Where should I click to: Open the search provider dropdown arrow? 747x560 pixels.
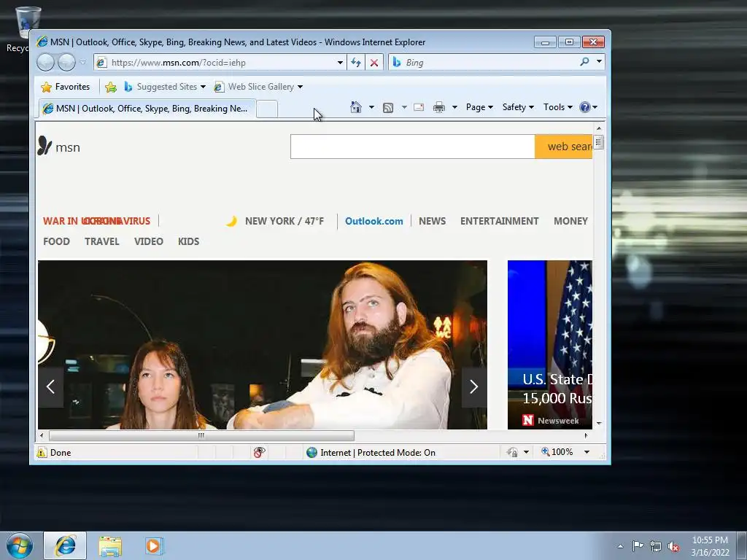coord(599,62)
